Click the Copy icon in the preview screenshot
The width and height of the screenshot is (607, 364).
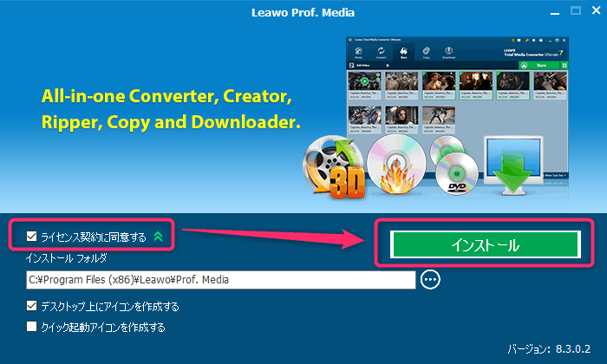(x=426, y=52)
